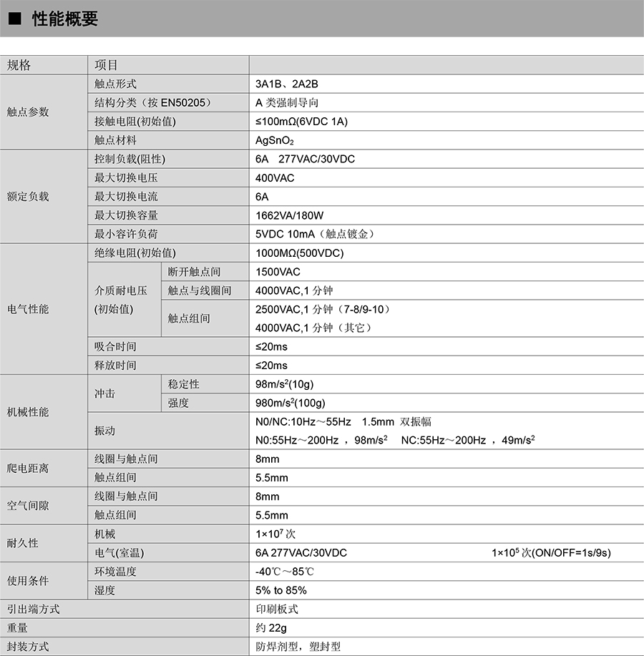Click the 400VAC maximum switching voltage value

(x=275, y=177)
